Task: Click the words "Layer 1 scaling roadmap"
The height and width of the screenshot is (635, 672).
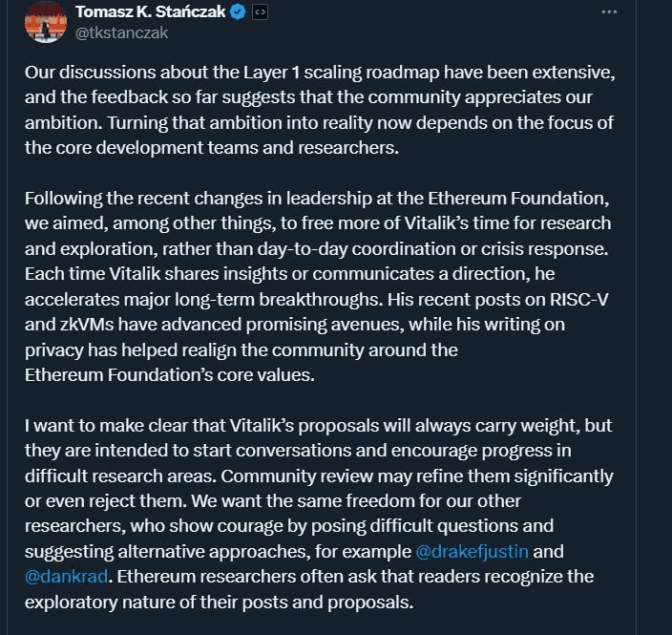Action: [x=342, y=73]
